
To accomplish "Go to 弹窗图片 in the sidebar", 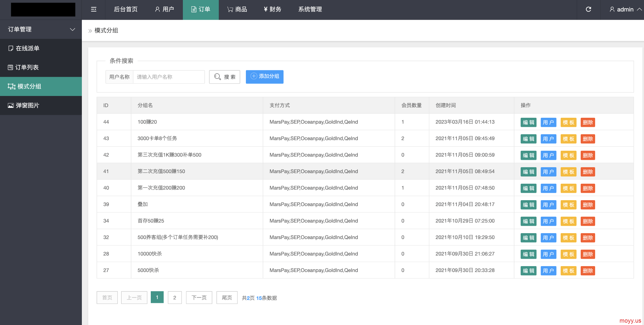I will click(x=41, y=105).
